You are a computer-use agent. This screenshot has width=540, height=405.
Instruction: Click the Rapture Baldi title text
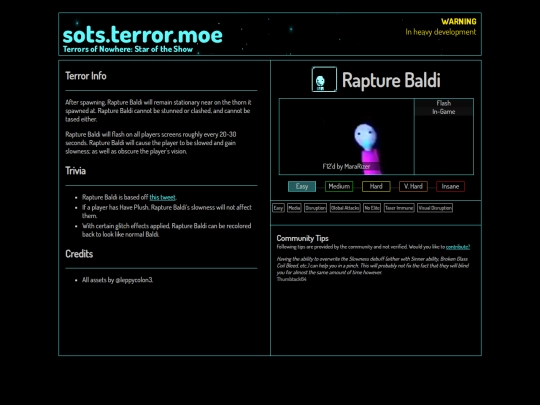391,80
